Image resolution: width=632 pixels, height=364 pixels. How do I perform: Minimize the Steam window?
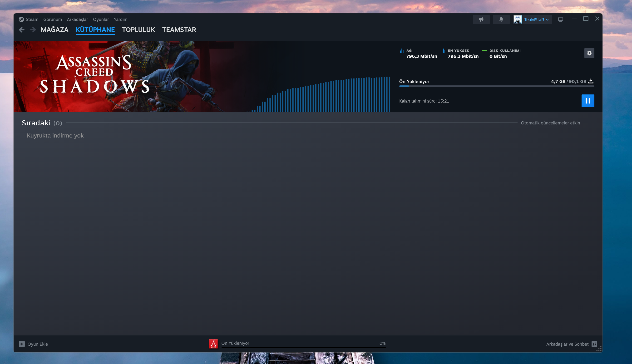[x=574, y=19]
